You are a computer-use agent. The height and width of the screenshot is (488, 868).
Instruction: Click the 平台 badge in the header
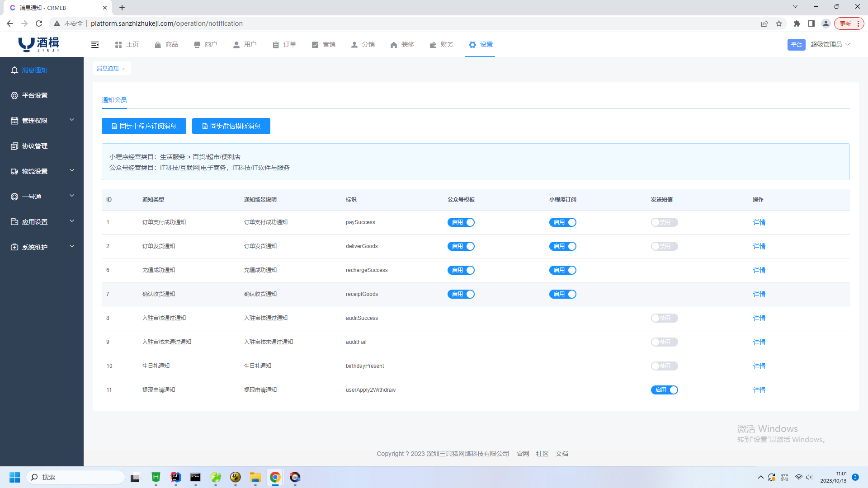(797, 44)
